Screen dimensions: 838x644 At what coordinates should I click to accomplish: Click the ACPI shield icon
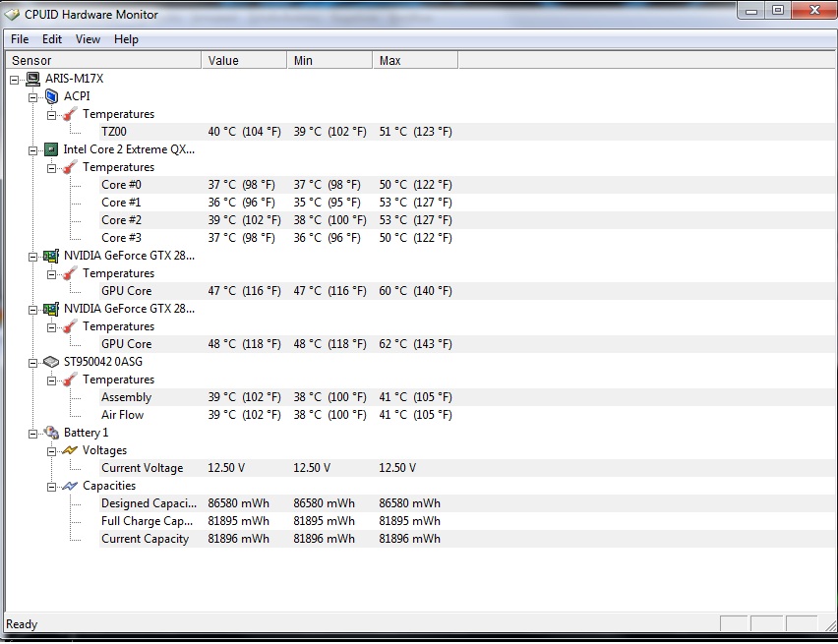click(51, 96)
